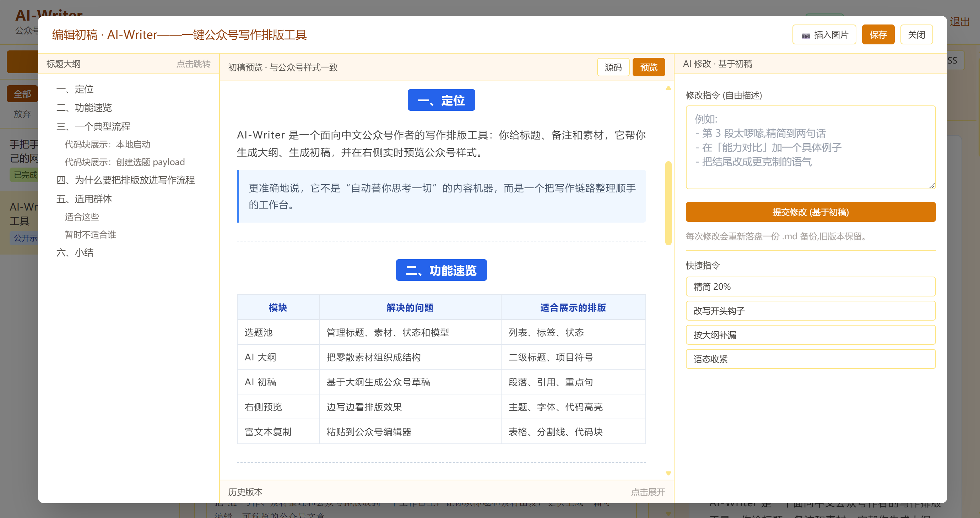The width and height of the screenshot is (980, 518).
Task: Switch to 源码 source view
Action: coord(613,67)
